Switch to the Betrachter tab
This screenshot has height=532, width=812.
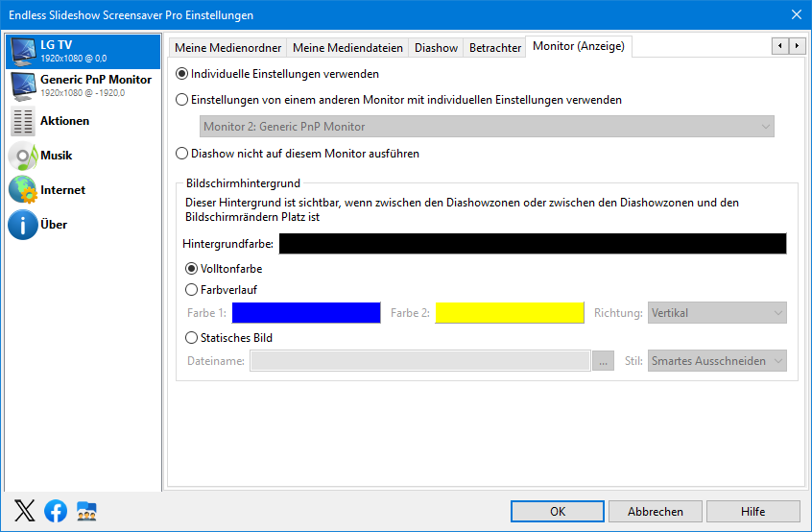pyautogui.click(x=495, y=48)
